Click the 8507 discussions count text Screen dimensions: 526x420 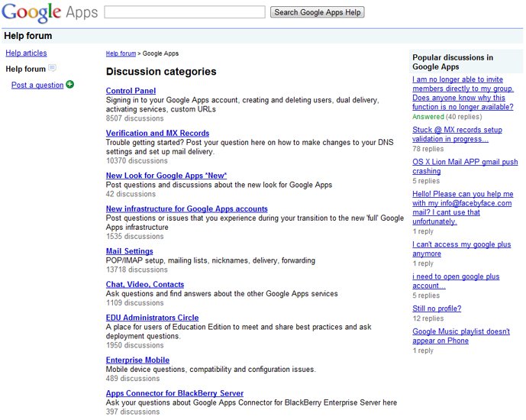(135, 118)
